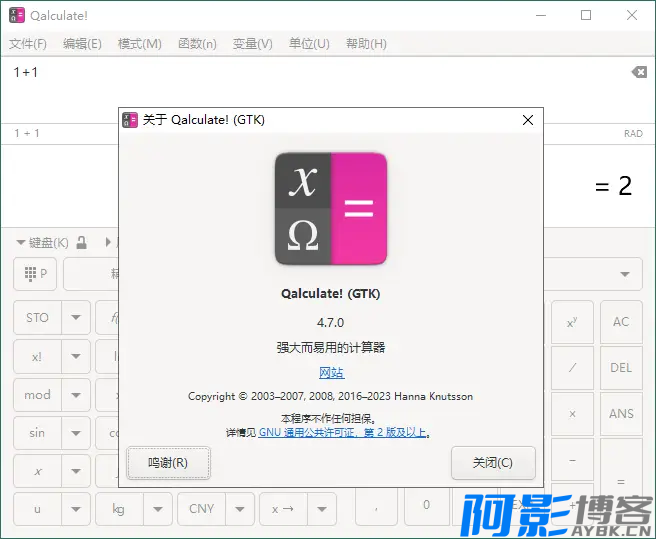Click the = 2 result display
656x539 pixels.
click(x=613, y=186)
